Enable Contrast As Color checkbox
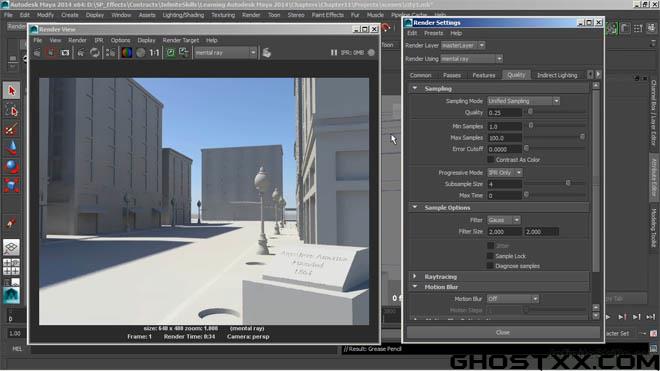Screen dimensions: 660x371 [x=490, y=160]
